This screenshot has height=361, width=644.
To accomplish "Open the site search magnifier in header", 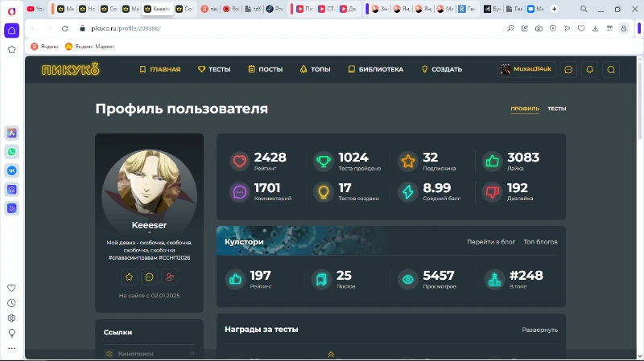I will coord(611,70).
